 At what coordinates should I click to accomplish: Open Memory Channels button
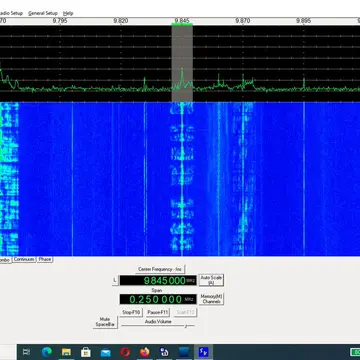click(x=211, y=299)
